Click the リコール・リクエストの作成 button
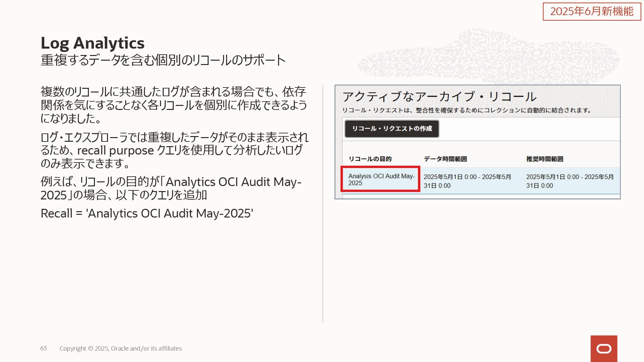Screen dimensions: 644x362 click(392, 129)
